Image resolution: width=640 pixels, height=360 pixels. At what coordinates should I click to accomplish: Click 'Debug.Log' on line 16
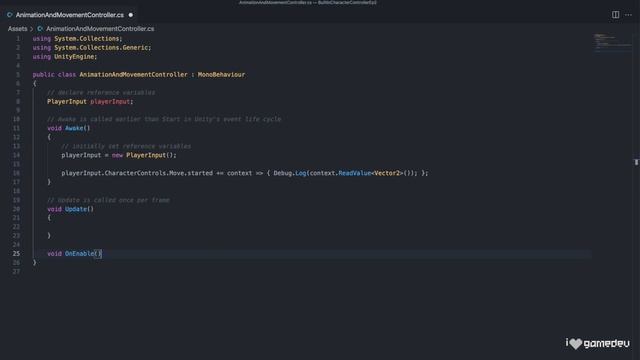290,173
